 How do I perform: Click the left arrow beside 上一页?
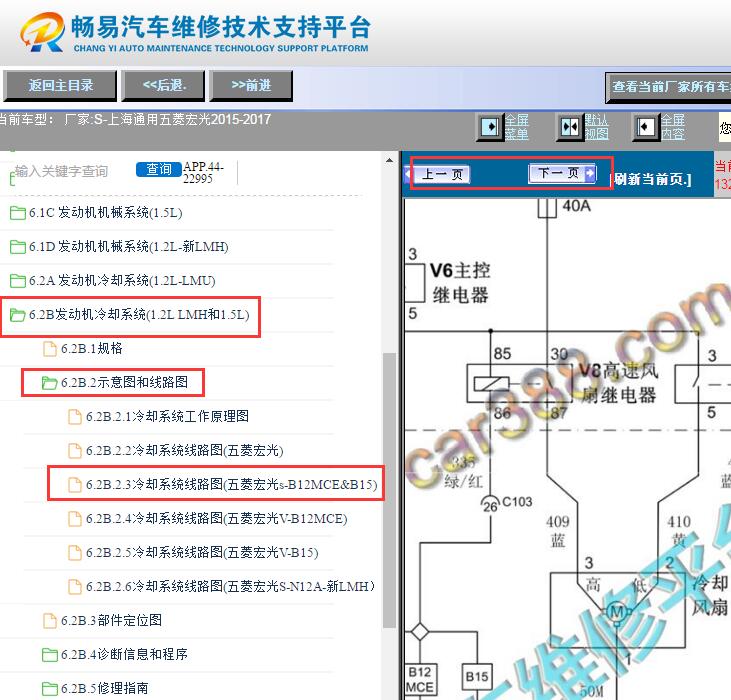click(x=408, y=175)
